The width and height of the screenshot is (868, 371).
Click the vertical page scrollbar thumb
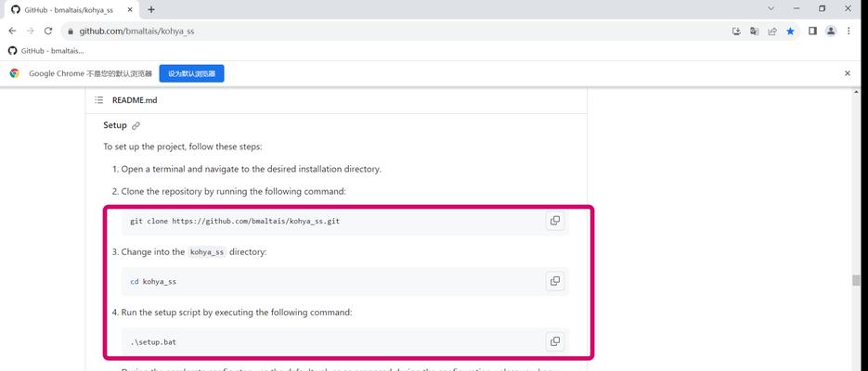856,280
